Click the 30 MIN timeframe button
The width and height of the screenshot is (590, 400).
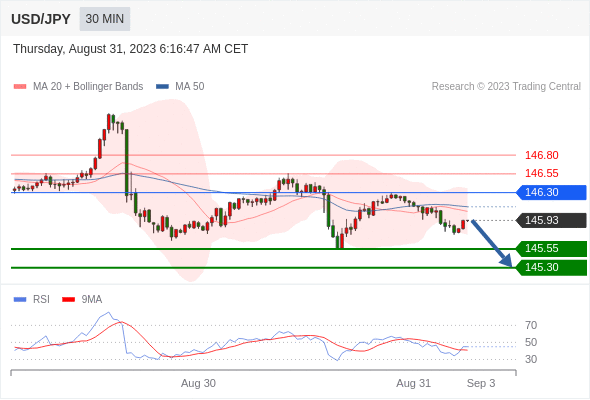(105, 19)
